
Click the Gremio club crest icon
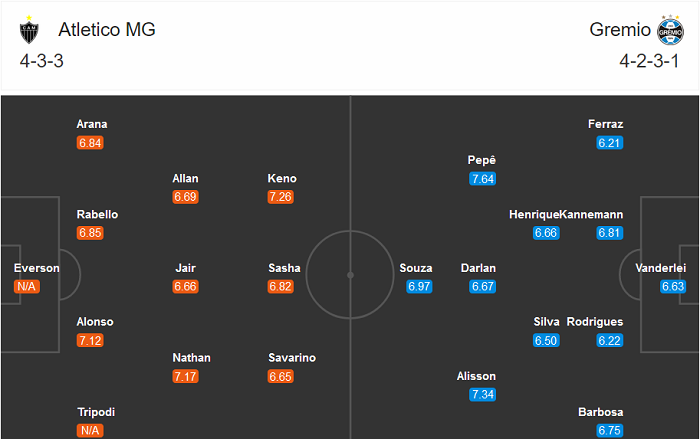(669, 30)
